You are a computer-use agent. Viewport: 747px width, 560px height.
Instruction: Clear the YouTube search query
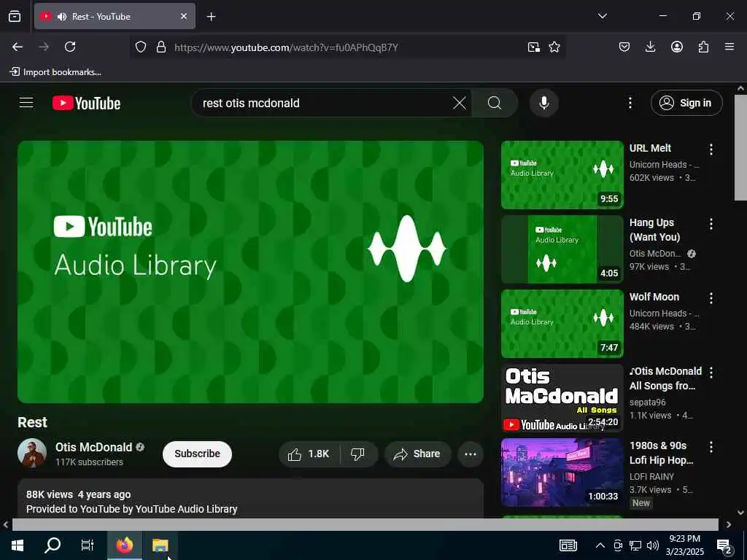[460, 103]
